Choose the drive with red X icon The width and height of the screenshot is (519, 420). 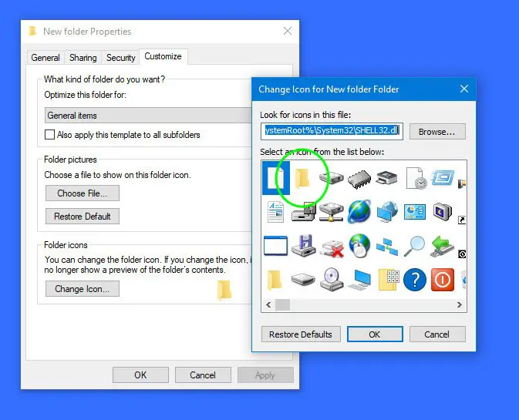(x=332, y=249)
